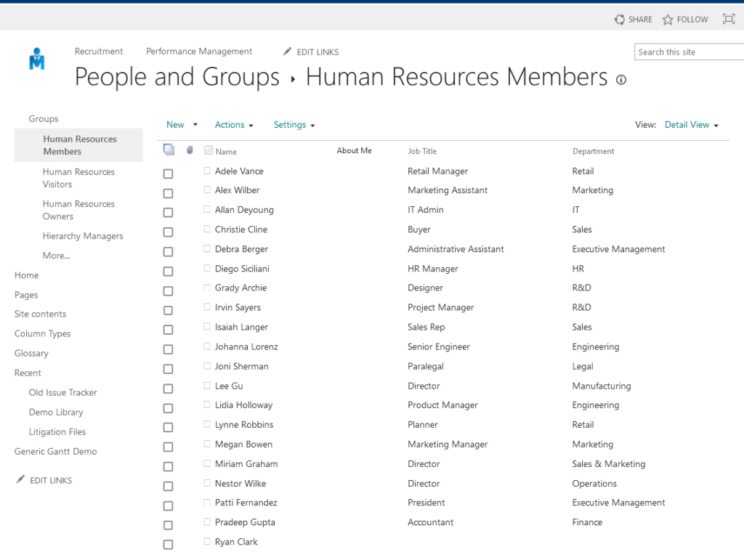Sort by the Department column header

pos(593,151)
